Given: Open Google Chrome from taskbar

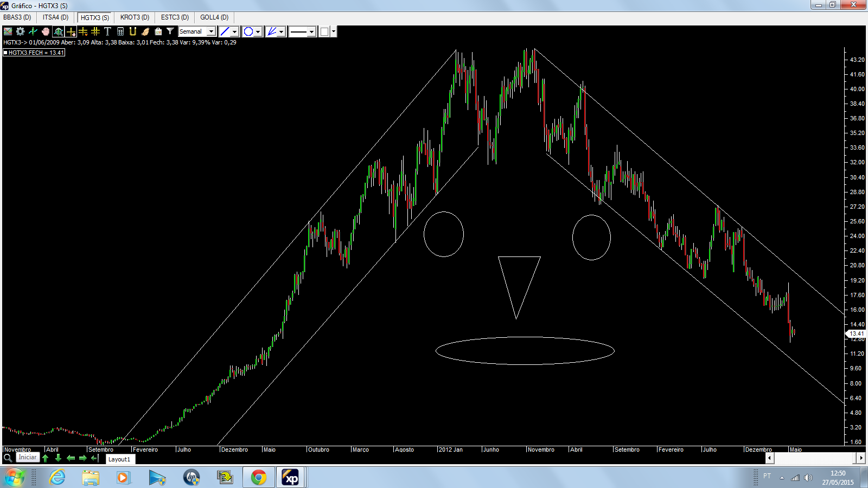Looking at the screenshot, I should pos(259,478).
